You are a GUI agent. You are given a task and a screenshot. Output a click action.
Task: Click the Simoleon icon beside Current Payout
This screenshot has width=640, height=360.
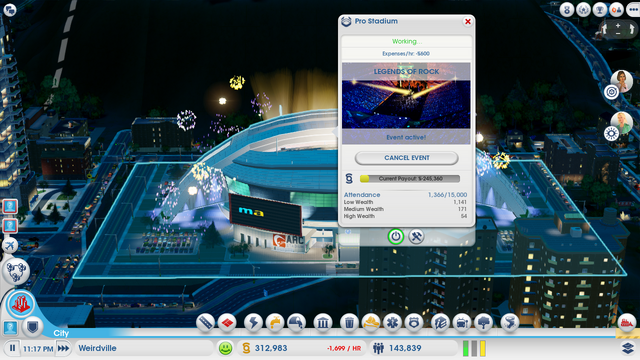[349, 178]
